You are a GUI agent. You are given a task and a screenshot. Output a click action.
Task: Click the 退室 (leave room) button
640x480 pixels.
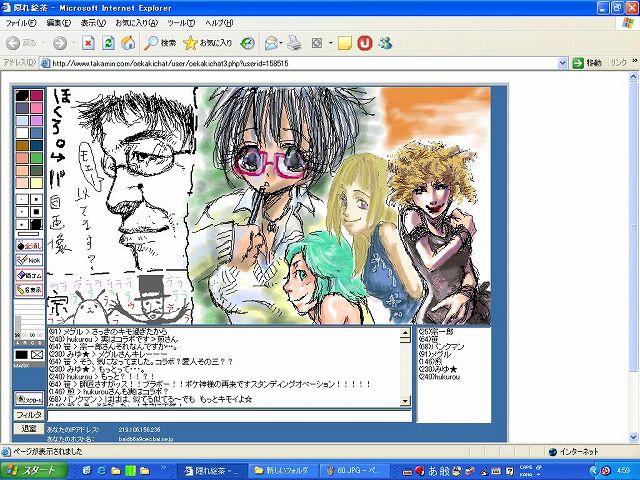29,428
